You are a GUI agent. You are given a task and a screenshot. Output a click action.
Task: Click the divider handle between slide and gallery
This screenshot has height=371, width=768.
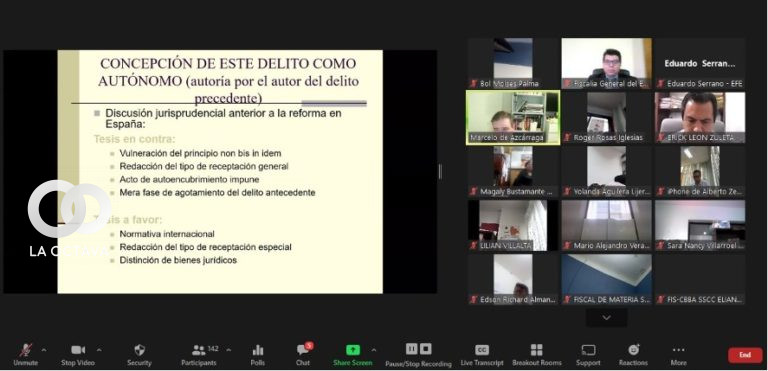440,172
